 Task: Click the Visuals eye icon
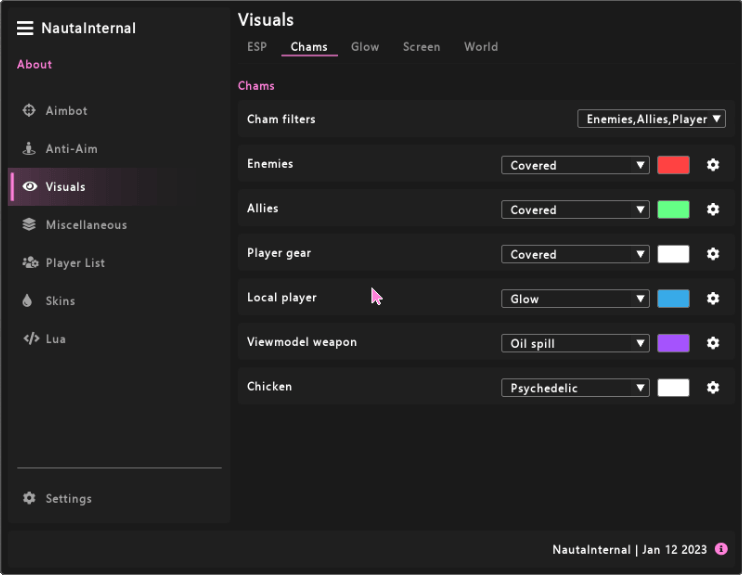pos(30,186)
